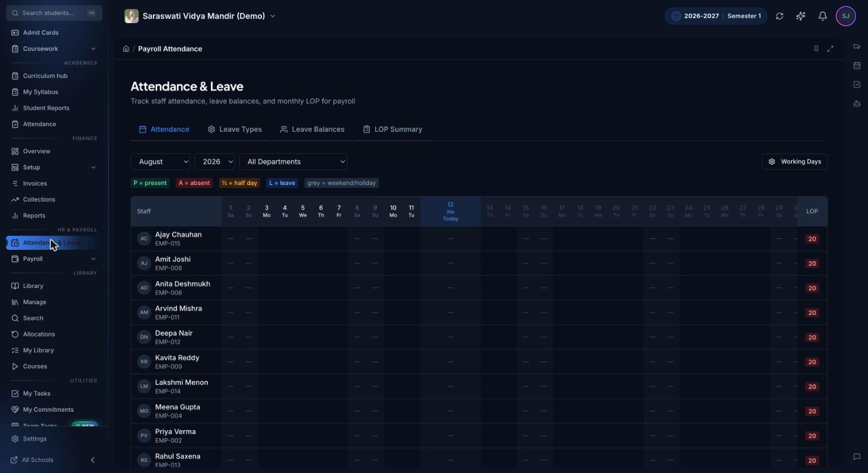Click the A = absent legend chip
868x473 pixels.
194,183
